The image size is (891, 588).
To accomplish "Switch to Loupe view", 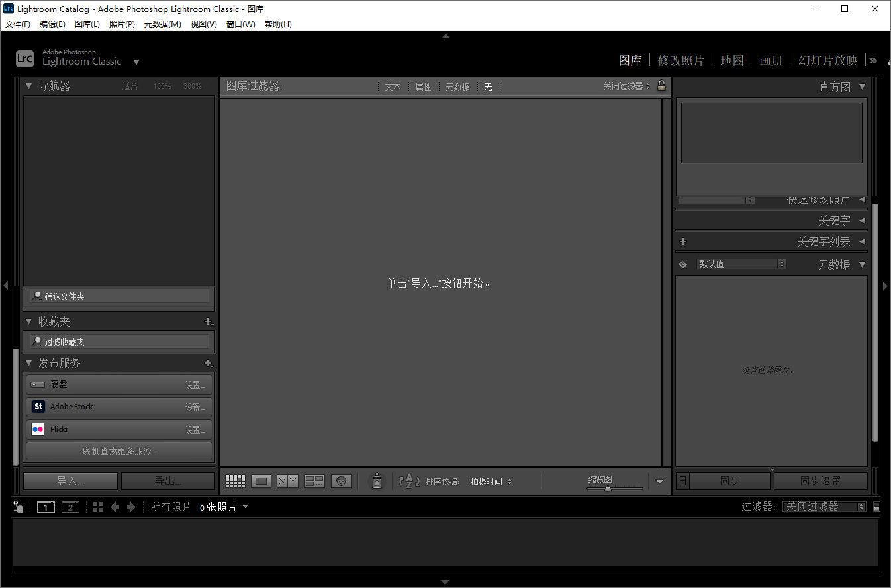I will [261, 481].
